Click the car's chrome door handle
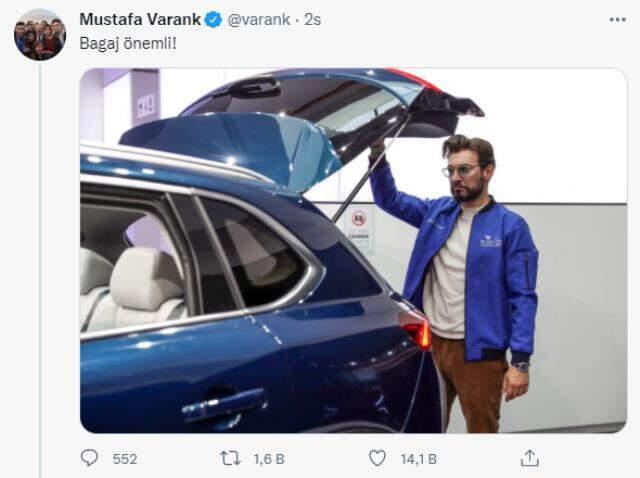640x478 pixels. pos(220,405)
